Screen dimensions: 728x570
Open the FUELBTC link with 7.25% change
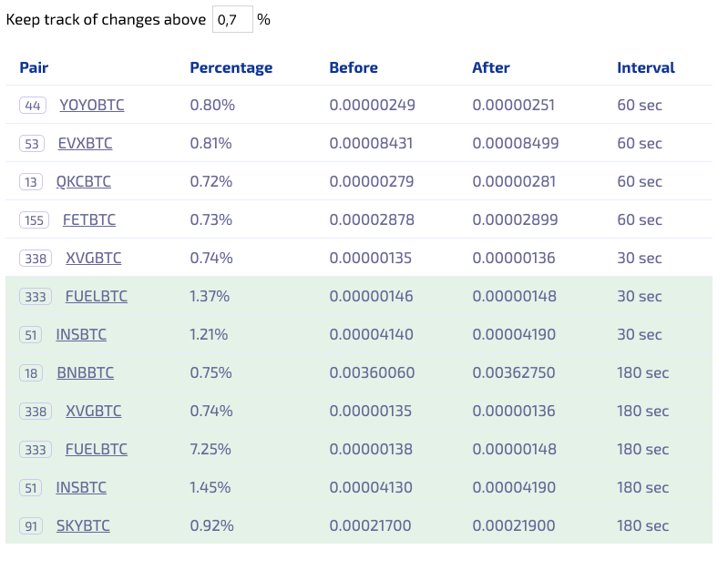(x=96, y=449)
